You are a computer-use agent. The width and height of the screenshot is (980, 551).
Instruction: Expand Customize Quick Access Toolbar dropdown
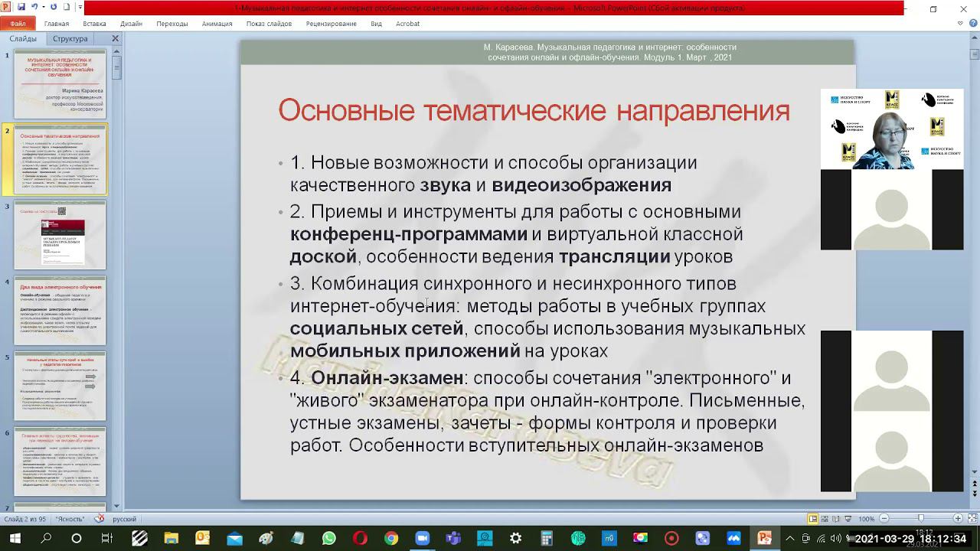click(79, 8)
